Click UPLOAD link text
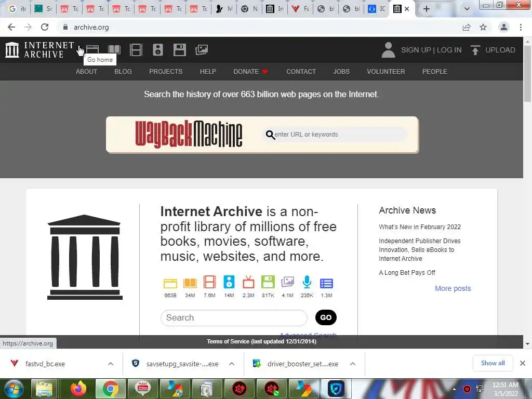The image size is (532, 399). [500, 50]
